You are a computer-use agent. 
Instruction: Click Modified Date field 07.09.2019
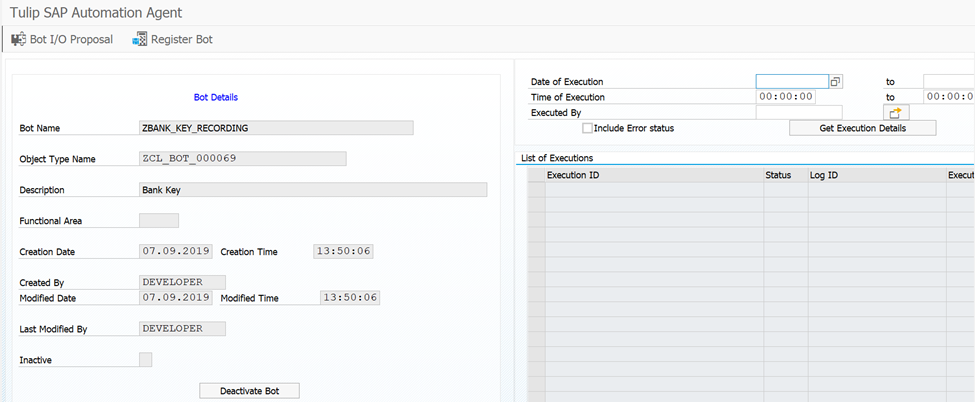(x=176, y=297)
